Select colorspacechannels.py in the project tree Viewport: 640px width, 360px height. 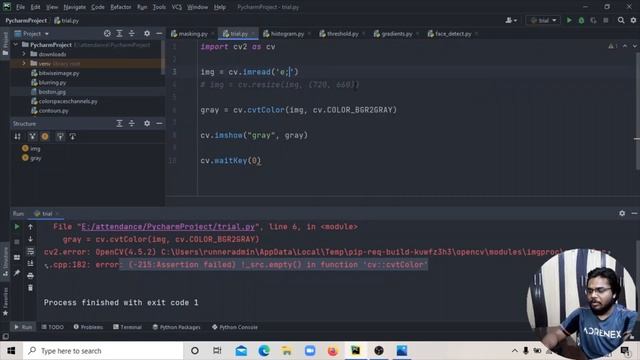click(68, 101)
